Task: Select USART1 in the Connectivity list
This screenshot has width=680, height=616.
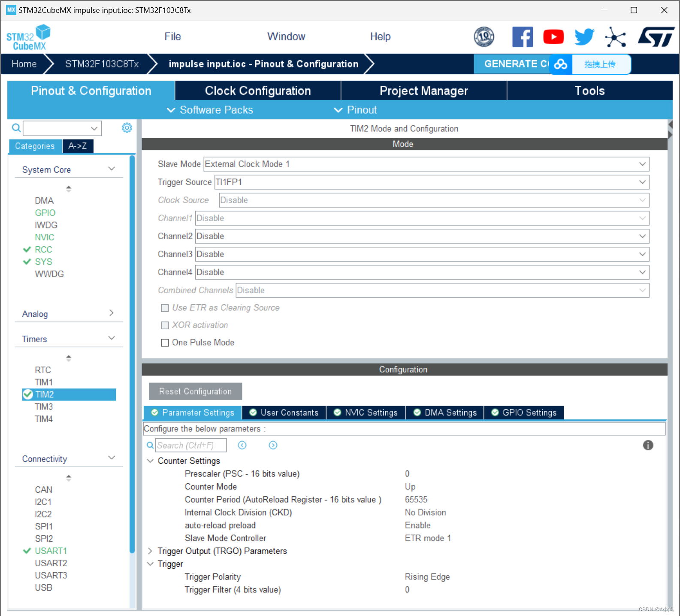Action: pyautogui.click(x=51, y=551)
